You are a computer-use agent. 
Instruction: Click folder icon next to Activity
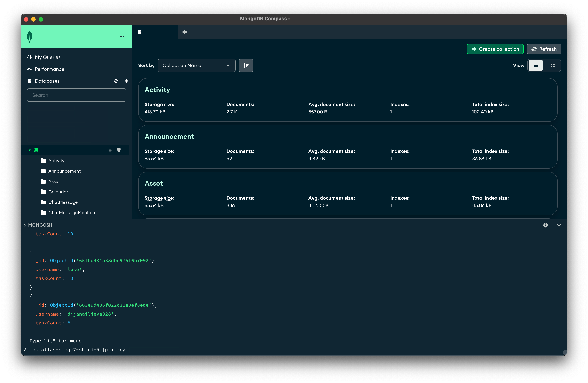pyautogui.click(x=43, y=160)
